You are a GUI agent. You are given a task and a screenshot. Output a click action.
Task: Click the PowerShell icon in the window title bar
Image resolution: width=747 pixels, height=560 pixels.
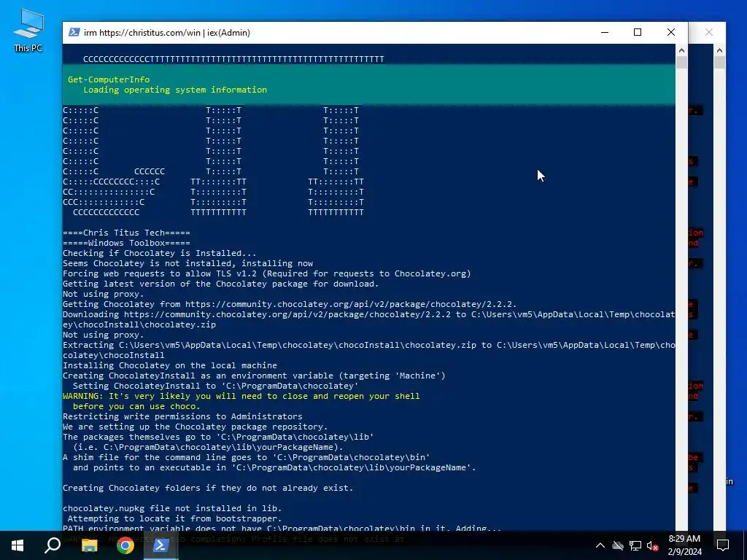(x=74, y=32)
